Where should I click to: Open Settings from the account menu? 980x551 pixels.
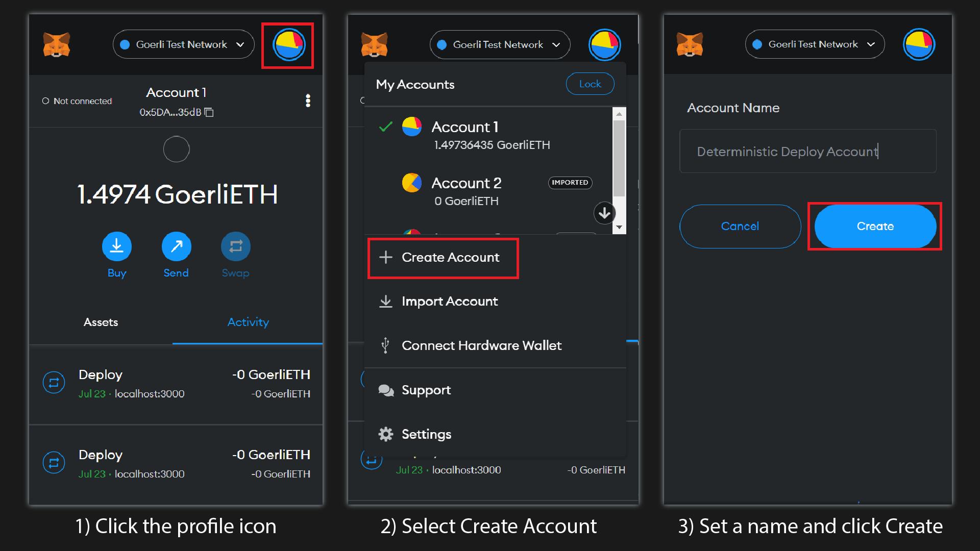[427, 434]
